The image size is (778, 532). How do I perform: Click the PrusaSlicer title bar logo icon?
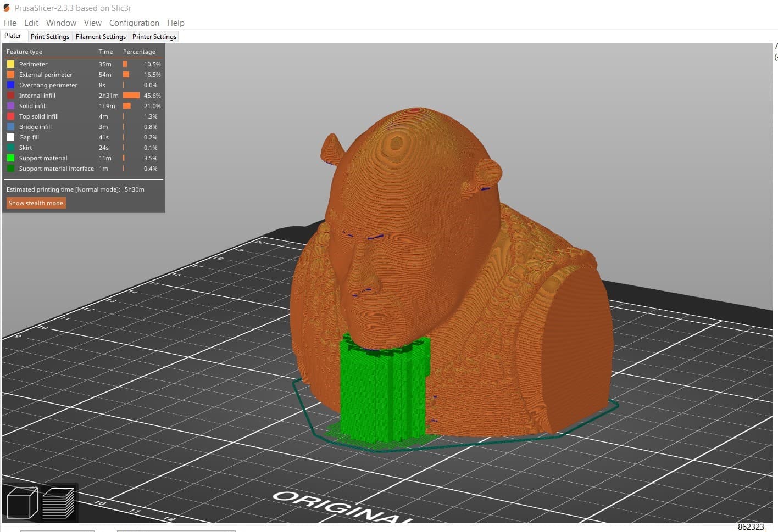[7, 8]
